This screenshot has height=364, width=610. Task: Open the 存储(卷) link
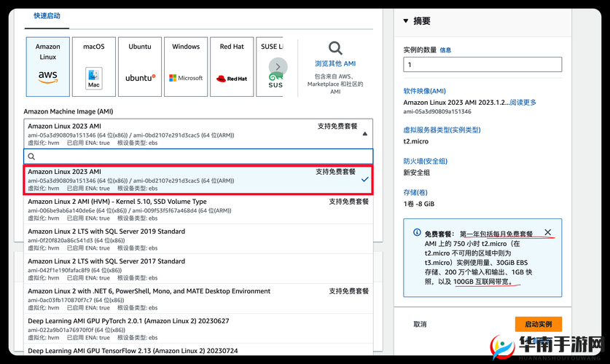coord(415,192)
